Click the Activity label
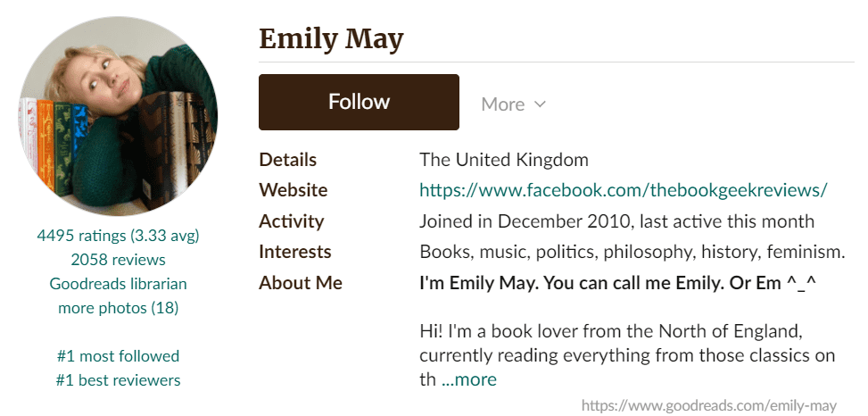Viewport: 868px width, 416px height. (291, 221)
